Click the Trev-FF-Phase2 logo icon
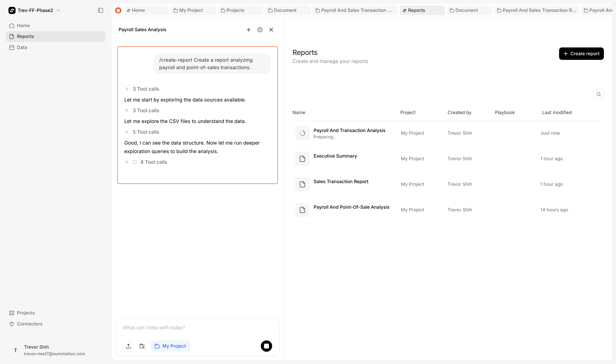This screenshot has width=616, height=364. point(12,10)
